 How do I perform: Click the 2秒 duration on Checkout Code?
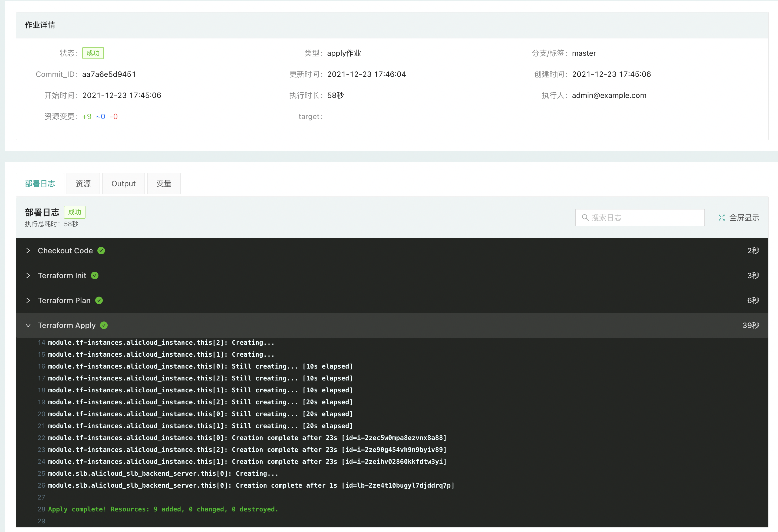tap(753, 250)
